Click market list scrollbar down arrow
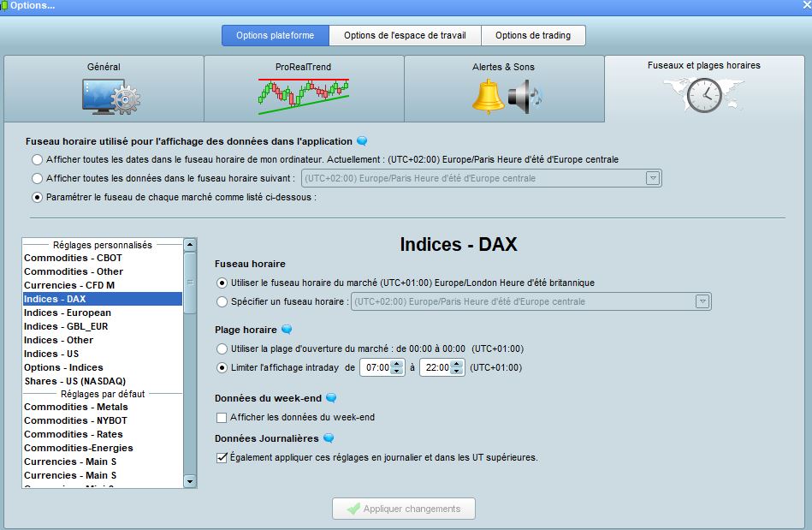 (190, 481)
